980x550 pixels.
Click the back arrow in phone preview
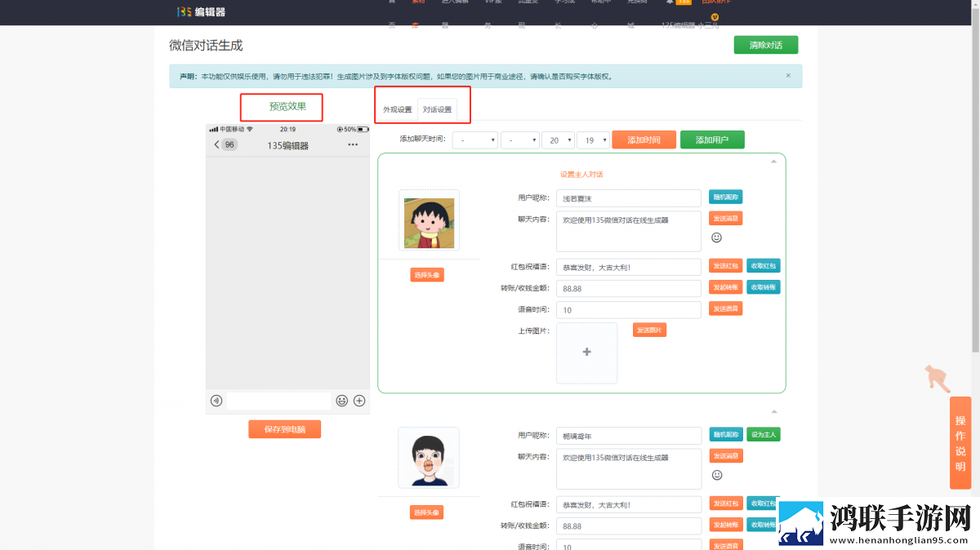[216, 144]
